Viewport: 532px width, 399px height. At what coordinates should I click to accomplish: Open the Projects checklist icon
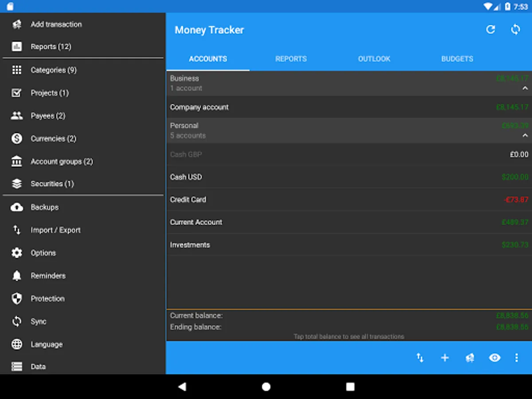[17, 93]
